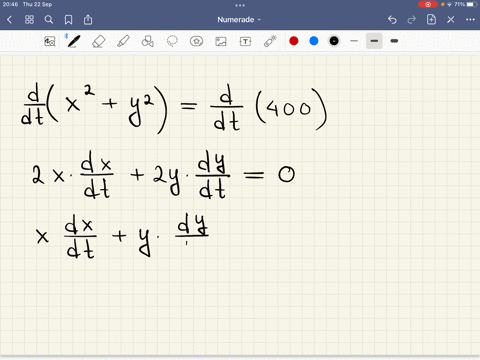
Task: Open the share and export menu
Action: 88,20
